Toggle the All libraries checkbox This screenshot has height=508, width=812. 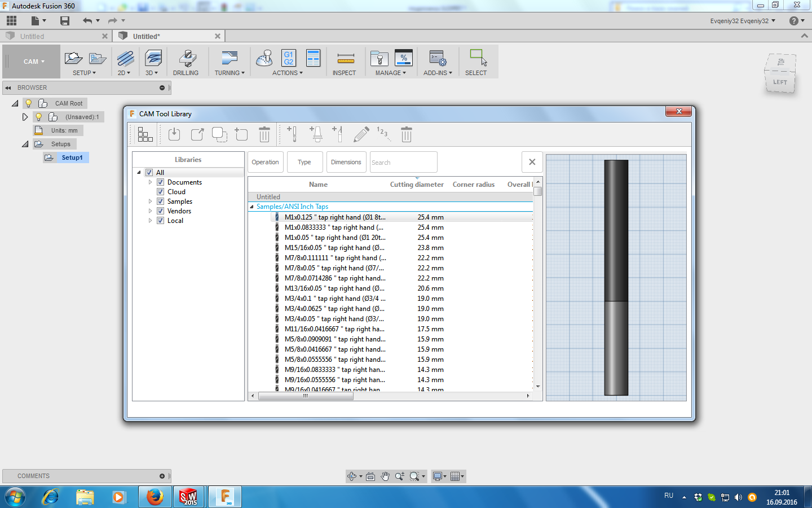coord(149,173)
